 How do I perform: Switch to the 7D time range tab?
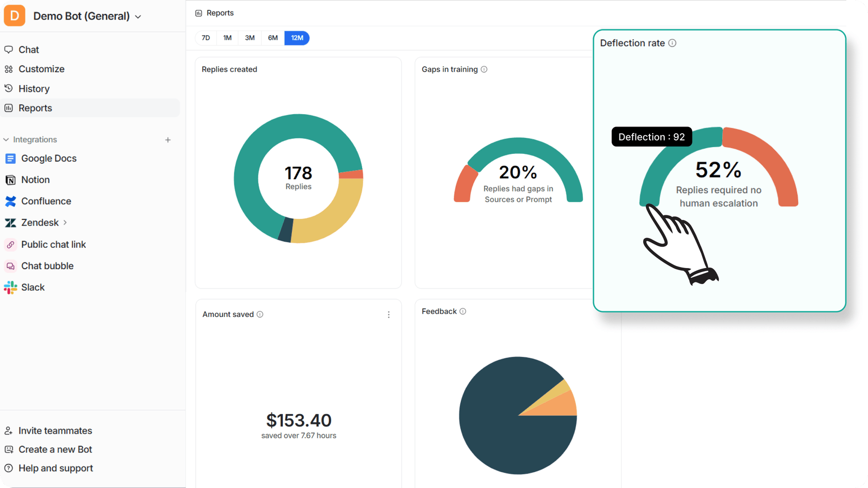206,38
